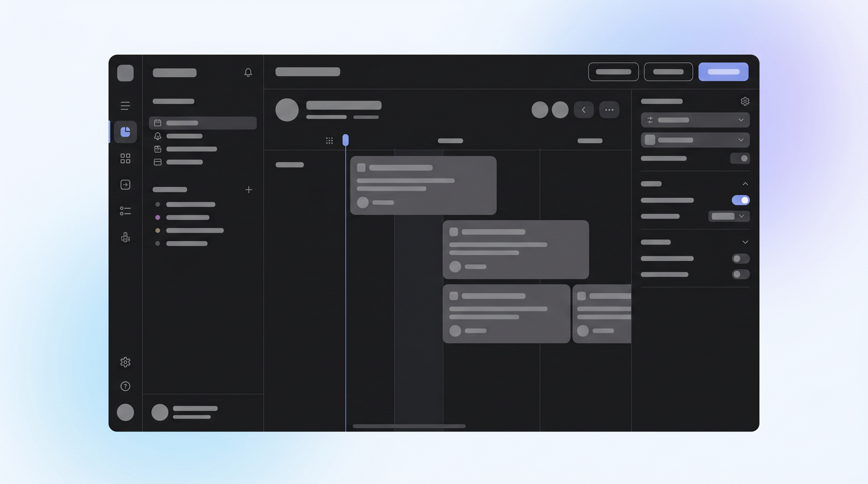Open the bulleted checklist icon in the left rail
Image resolution: width=868 pixels, height=484 pixels.
(x=125, y=211)
